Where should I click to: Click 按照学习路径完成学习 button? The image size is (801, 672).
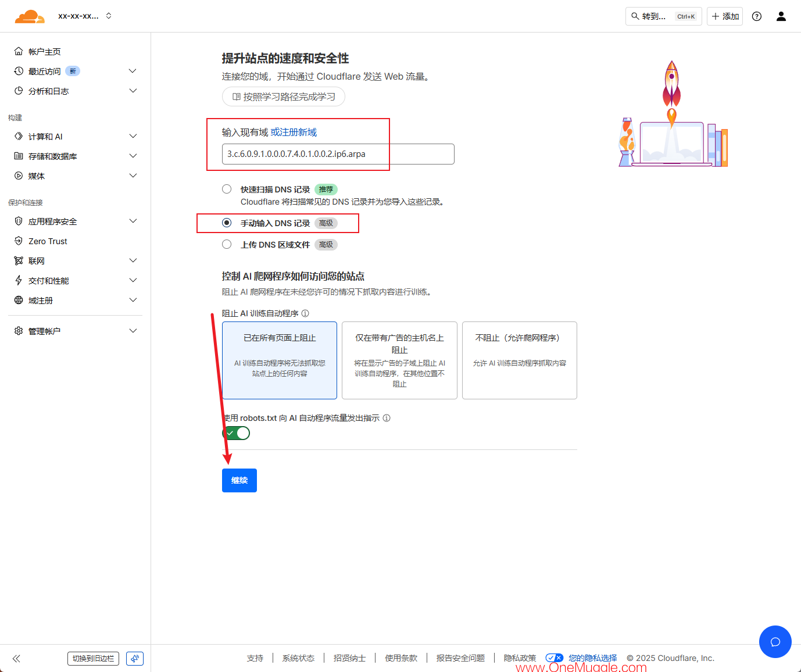tap(284, 96)
